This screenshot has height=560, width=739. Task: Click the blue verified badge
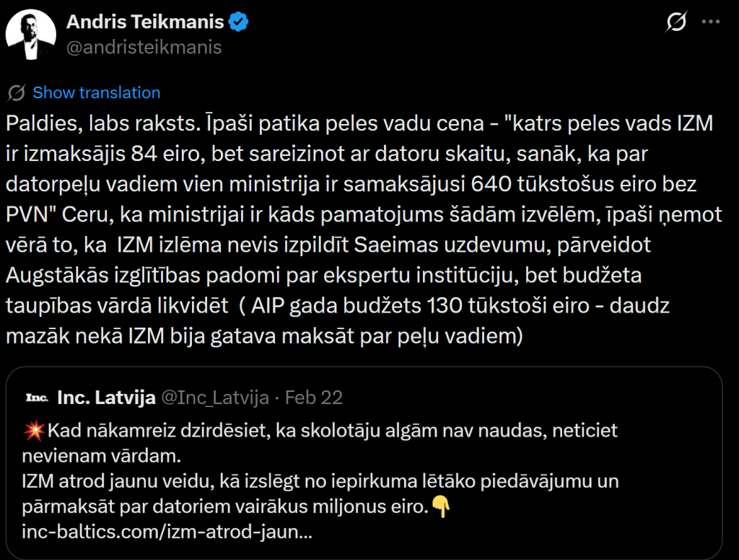(x=239, y=22)
